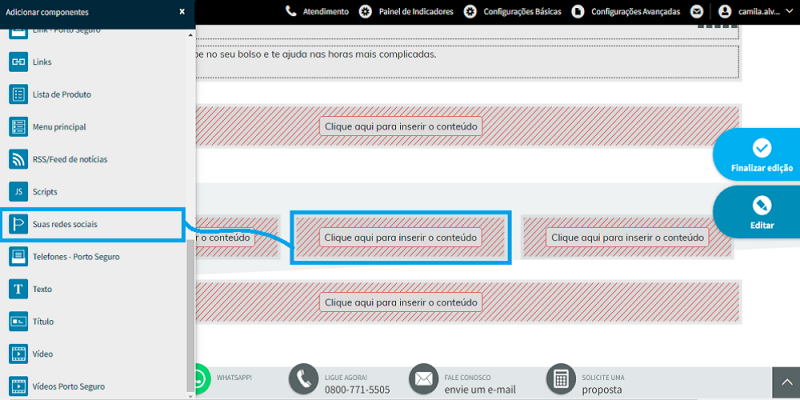Viewport: 800px width, 400px height.
Task: Choose the Vídeo component icon
Action: (x=18, y=354)
